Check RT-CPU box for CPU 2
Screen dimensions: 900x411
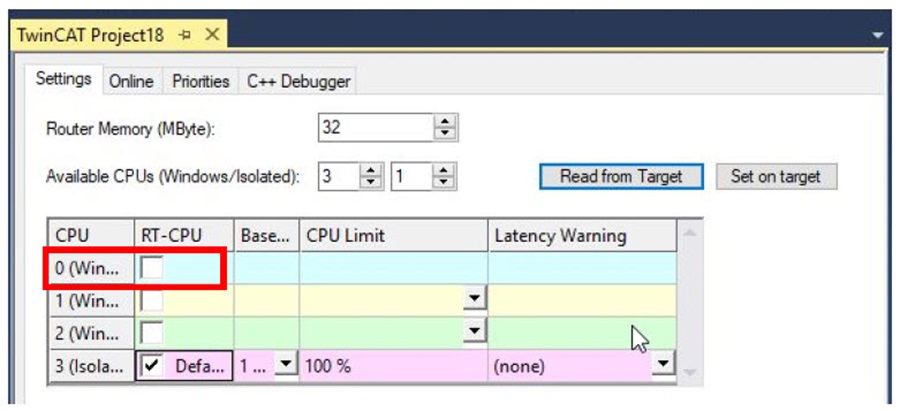[x=152, y=333]
